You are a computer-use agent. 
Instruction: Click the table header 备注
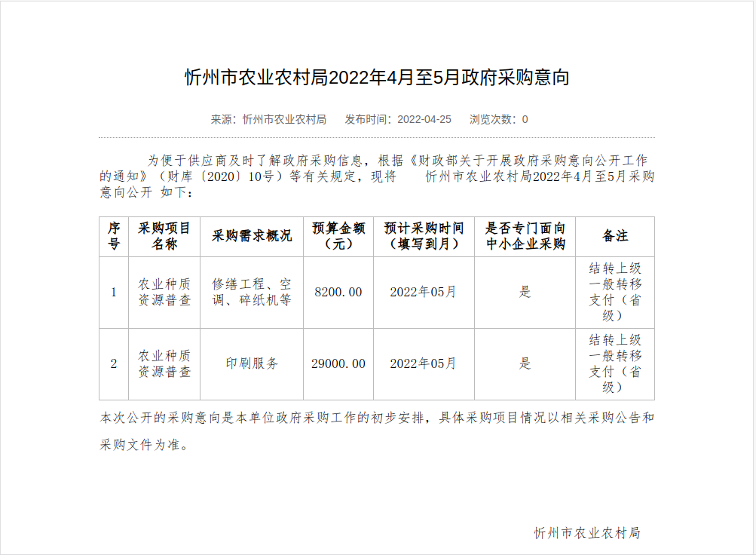coord(615,236)
